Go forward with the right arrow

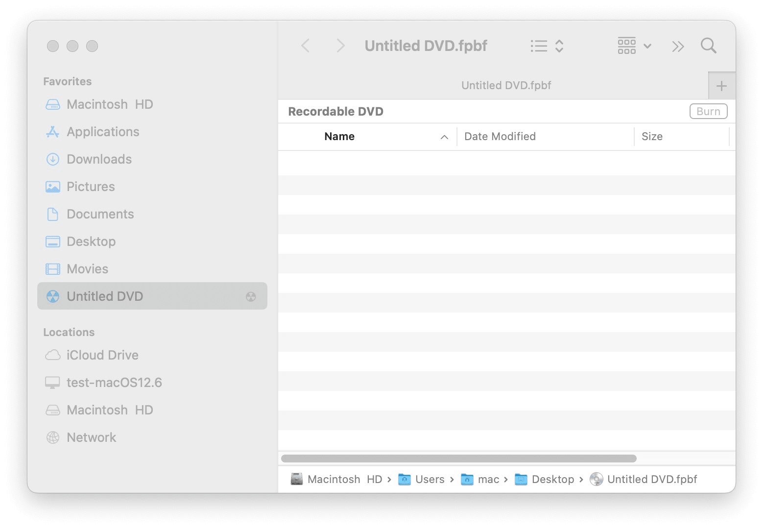click(x=340, y=46)
